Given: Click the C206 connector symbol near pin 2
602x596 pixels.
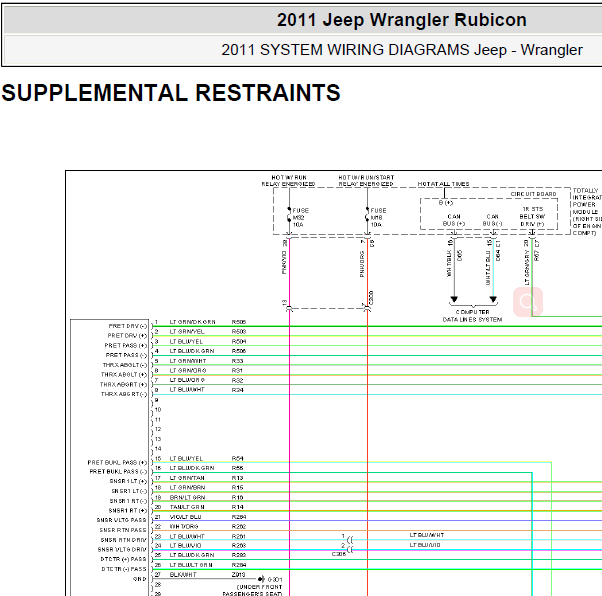Looking at the screenshot, I should coord(350,550).
